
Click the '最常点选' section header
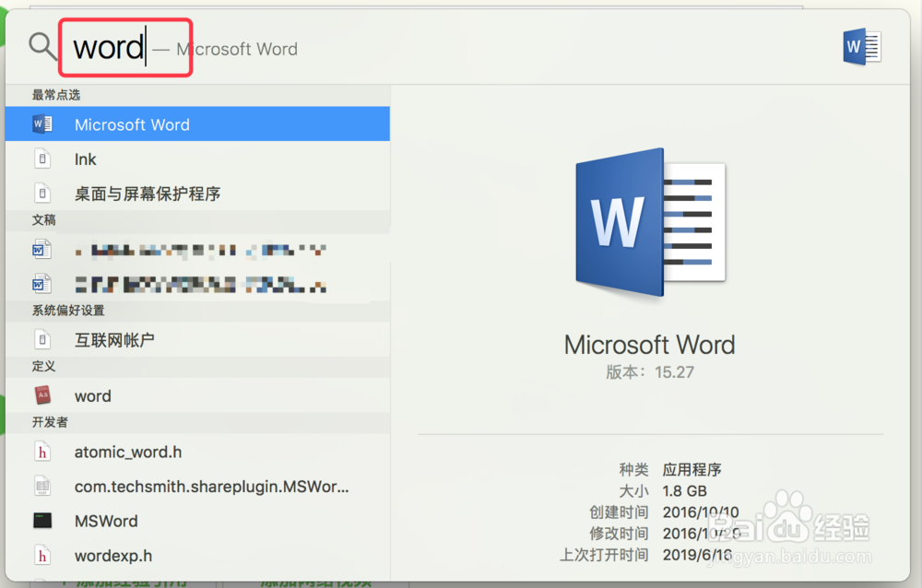[56, 95]
